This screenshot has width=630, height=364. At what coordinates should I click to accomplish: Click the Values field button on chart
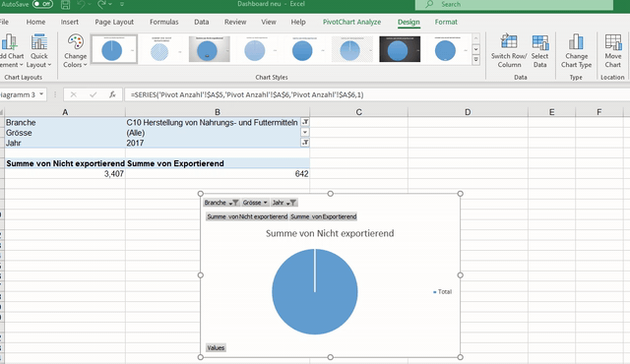click(216, 347)
